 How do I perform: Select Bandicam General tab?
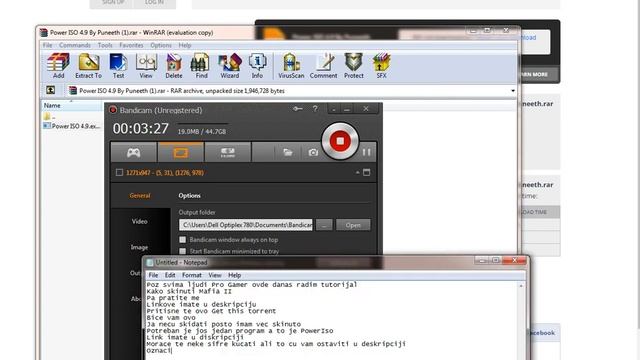(140, 196)
